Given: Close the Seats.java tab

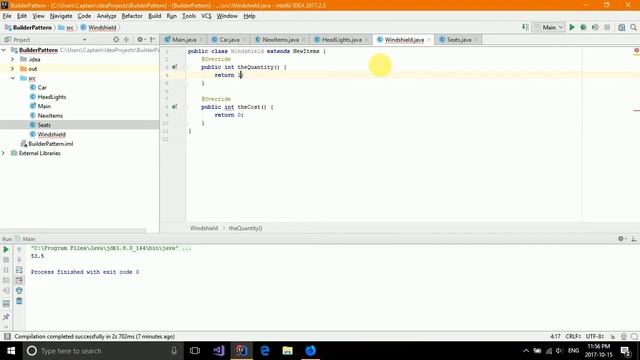Looking at the screenshot, I should [476, 40].
